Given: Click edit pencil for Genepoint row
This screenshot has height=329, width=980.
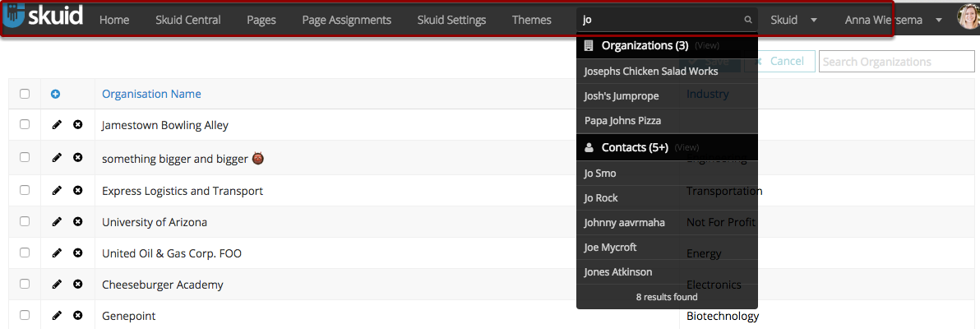Looking at the screenshot, I should (x=57, y=315).
